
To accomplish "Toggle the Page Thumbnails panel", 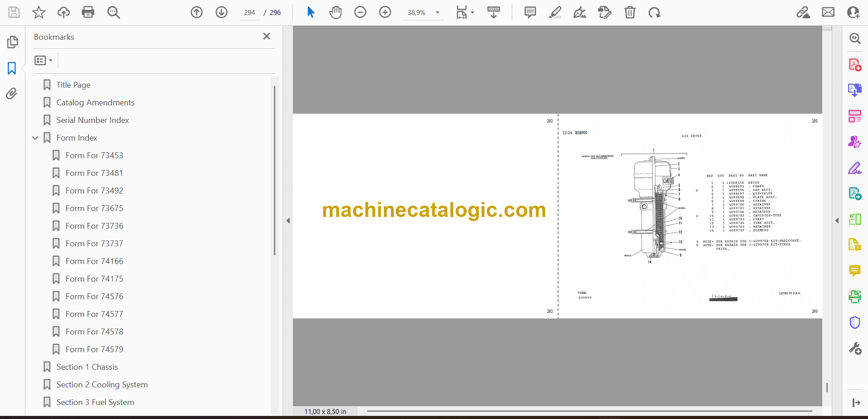I will tap(12, 42).
